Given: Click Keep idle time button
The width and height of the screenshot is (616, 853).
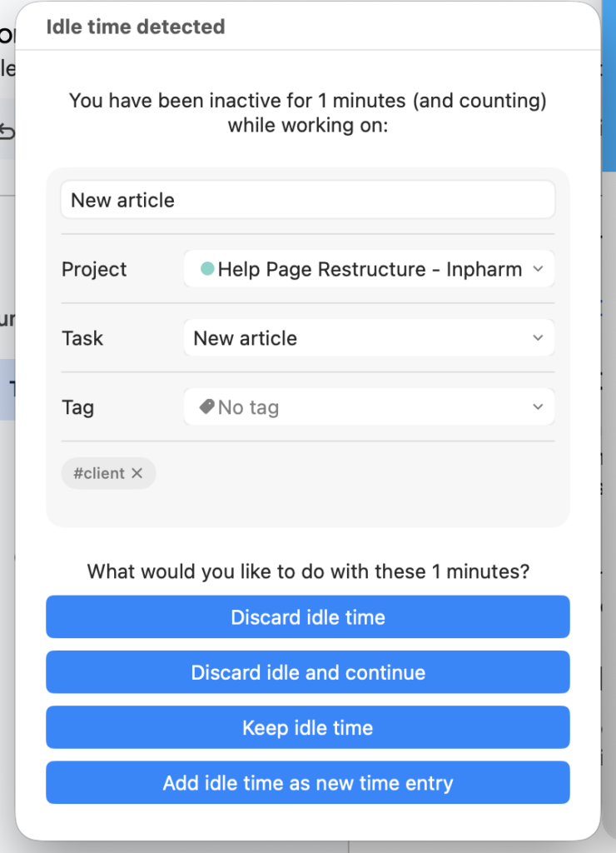Looking at the screenshot, I should [x=307, y=727].
